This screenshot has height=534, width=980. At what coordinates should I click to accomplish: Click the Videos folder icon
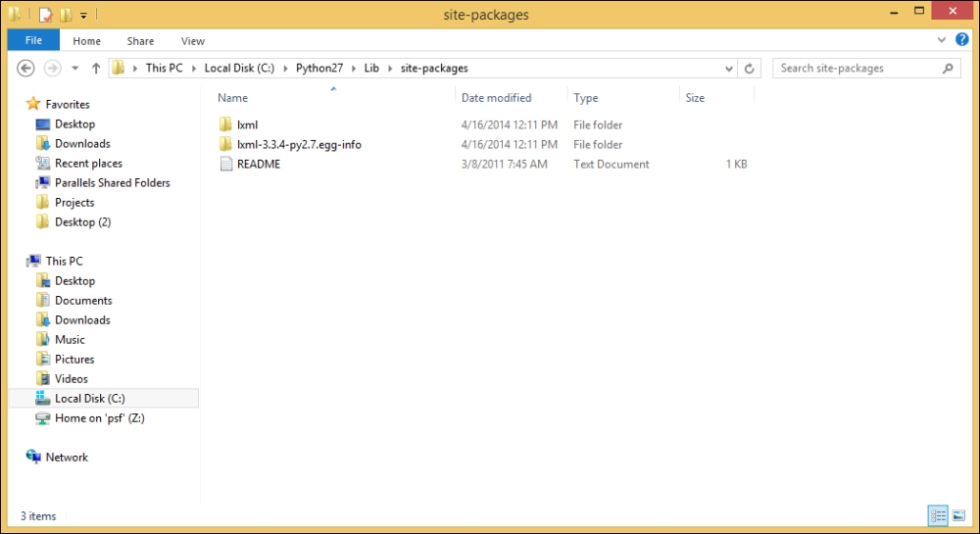(42, 378)
